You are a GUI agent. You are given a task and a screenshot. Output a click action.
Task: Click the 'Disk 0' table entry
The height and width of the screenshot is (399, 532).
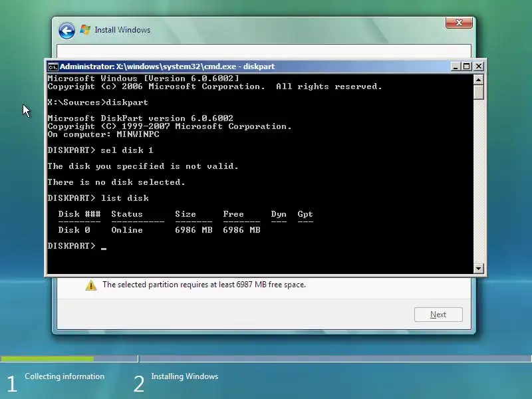pyautogui.click(x=74, y=230)
